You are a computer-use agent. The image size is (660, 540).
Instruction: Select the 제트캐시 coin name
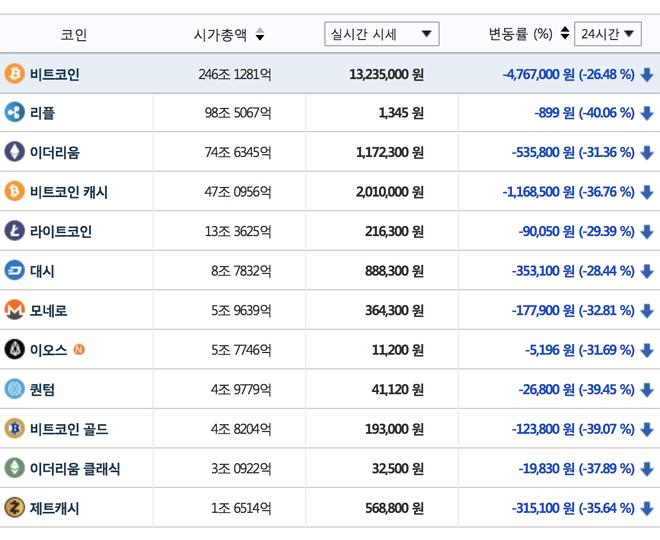[55, 508]
